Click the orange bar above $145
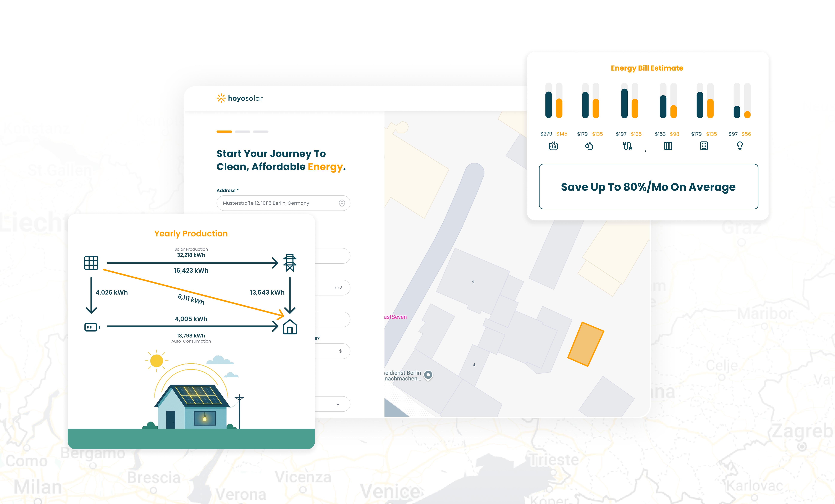The image size is (835, 504). coord(559,108)
